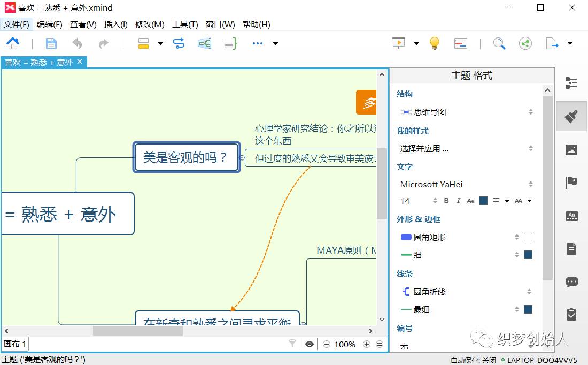The height and width of the screenshot is (365, 588).
Task: Toggle the eye visibility icon in status bar
Action: 309,344
